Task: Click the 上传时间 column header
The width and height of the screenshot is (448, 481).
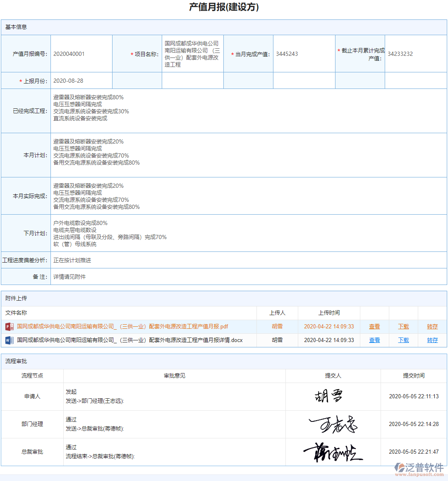Action: click(x=329, y=313)
